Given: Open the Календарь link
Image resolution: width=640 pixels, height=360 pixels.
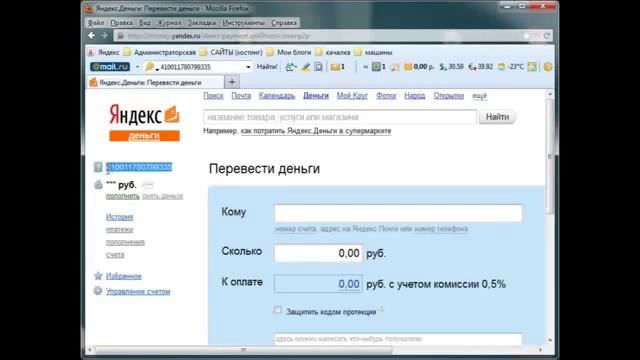Looking at the screenshot, I should tap(277, 96).
